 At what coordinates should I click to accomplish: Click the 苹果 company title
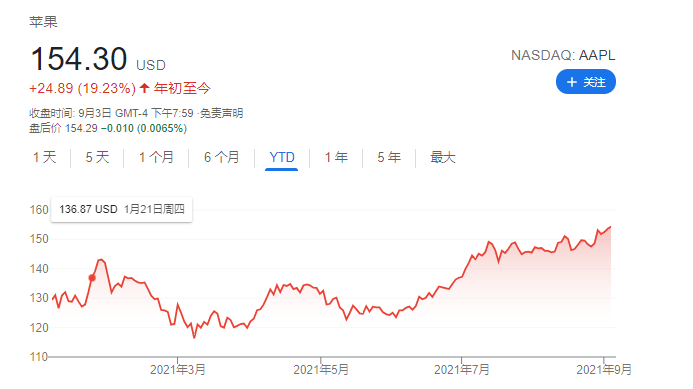[x=43, y=22]
